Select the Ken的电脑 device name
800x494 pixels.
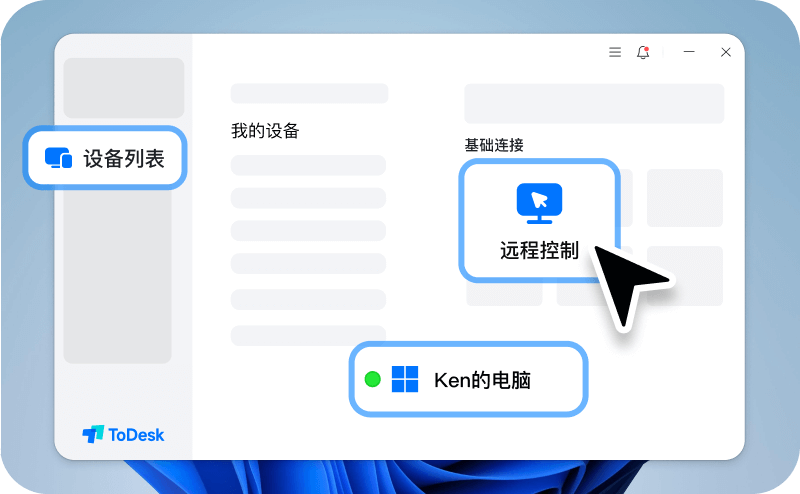point(482,380)
